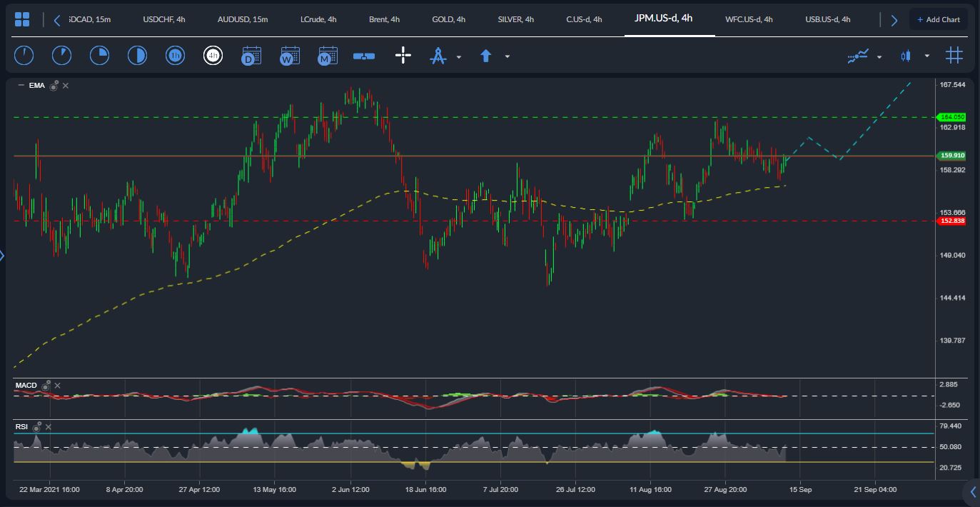Open the candlestick chart type dropdown

(927, 56)
